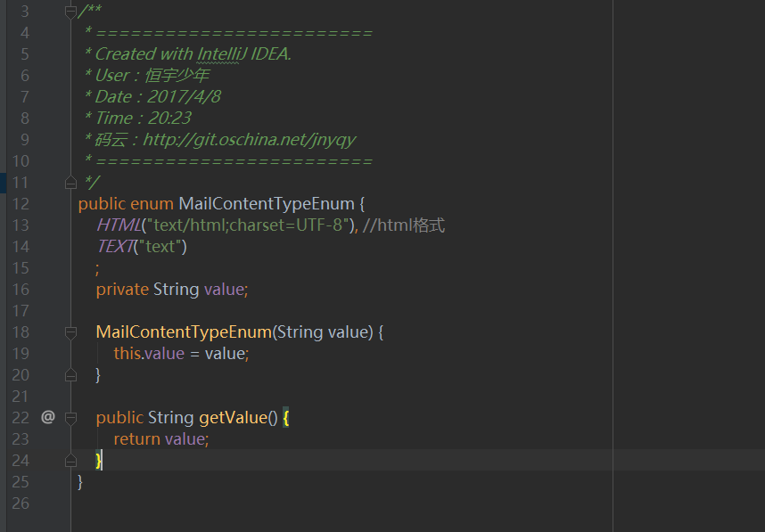Collapse the MailContentTypeEnum constructor fold on line 18
This screenshot has height=532, width=765.
point(70,332)
